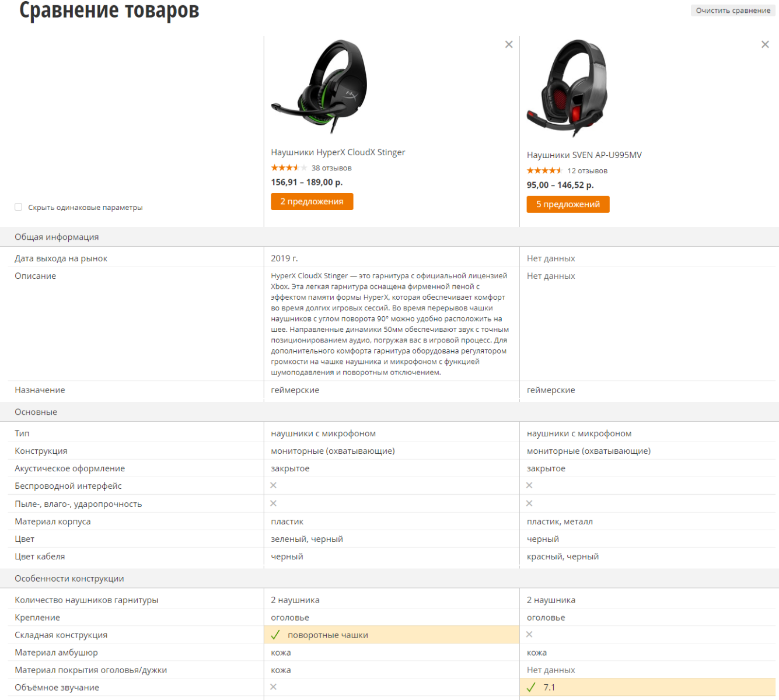Click the HyperX star rating

[289, 168]
